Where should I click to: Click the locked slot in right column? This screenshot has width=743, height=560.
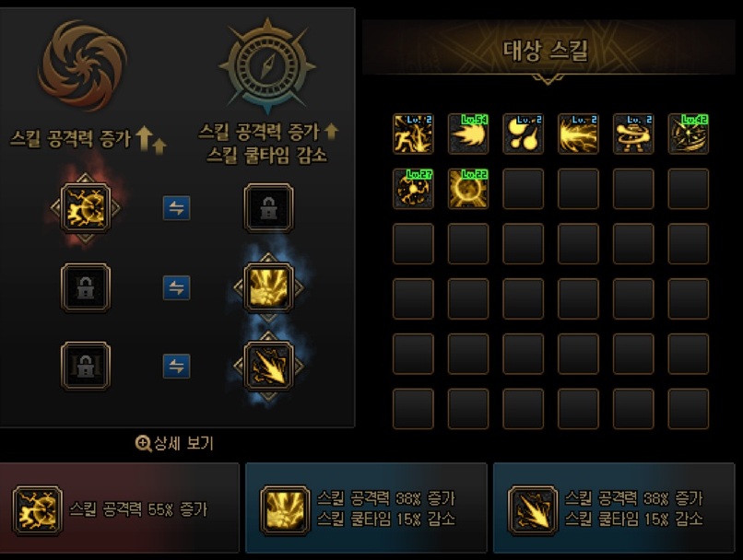point(268,208)
